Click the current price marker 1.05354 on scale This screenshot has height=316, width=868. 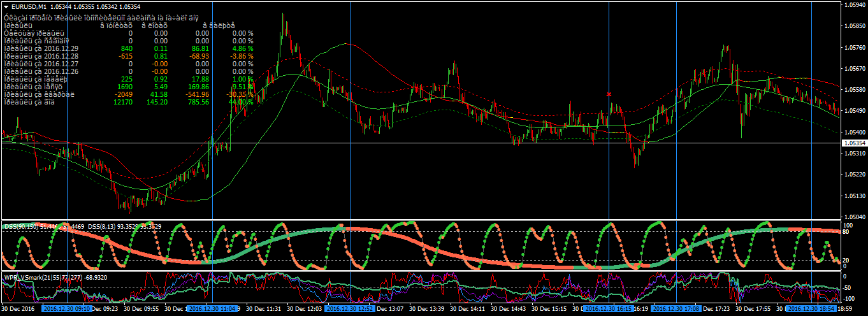coord(854,143)
